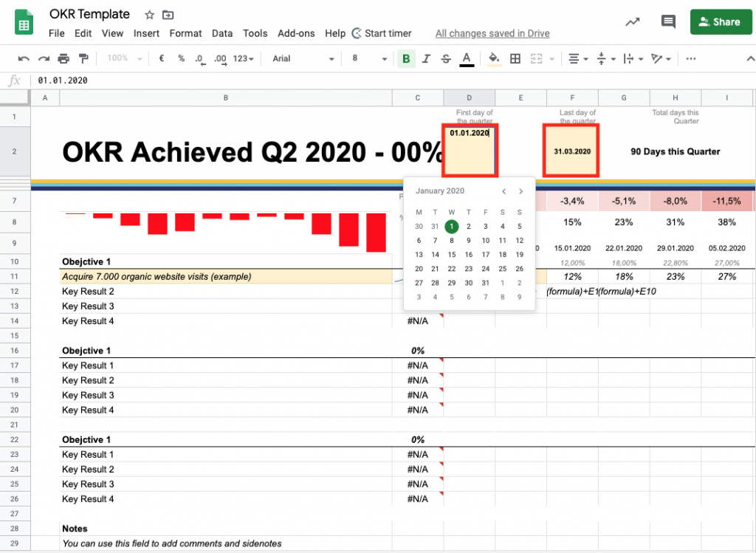
Task: Open the Add-ons menu
Action: click(296, 33)
